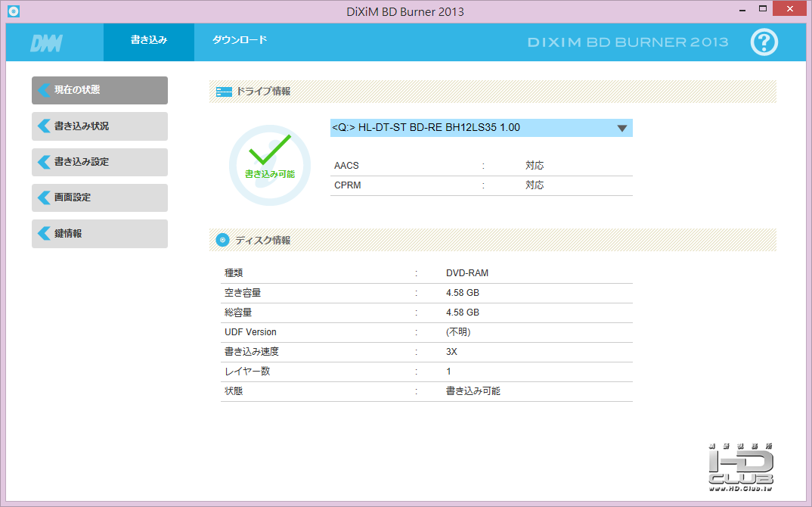Click the HL-DT-ST BD-RE BH12LS35 drive field
The image size is (812, 507).
481,128
